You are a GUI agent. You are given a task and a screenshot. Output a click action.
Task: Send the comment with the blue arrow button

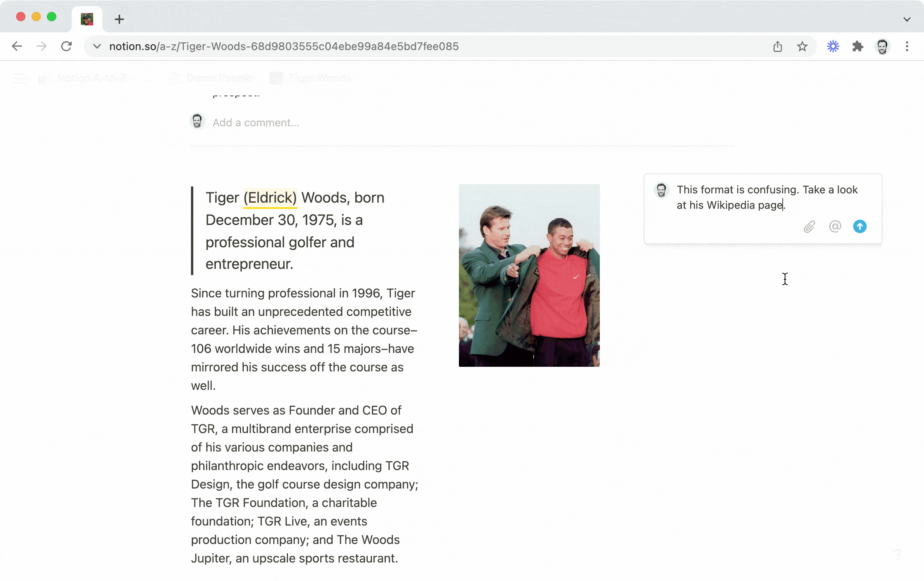(x=860, y=227)
